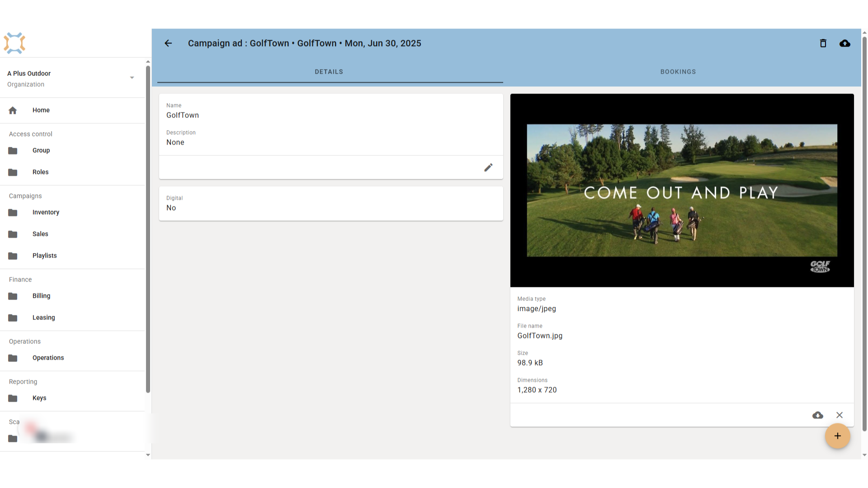The image size is (868, 488).
Task: Switch to the Bookings tab
Action: 678,72
